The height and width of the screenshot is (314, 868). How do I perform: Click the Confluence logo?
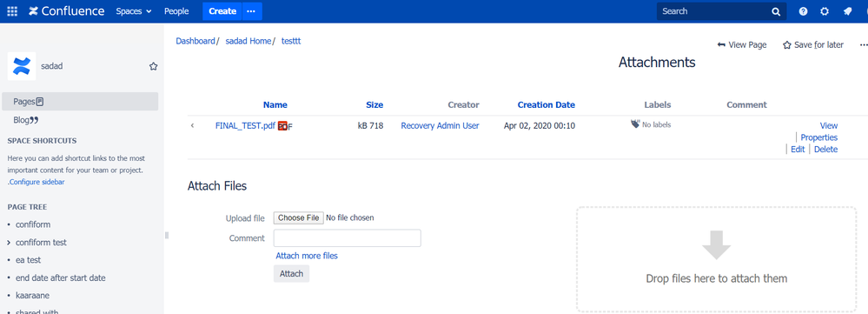(x=66, y=11)
